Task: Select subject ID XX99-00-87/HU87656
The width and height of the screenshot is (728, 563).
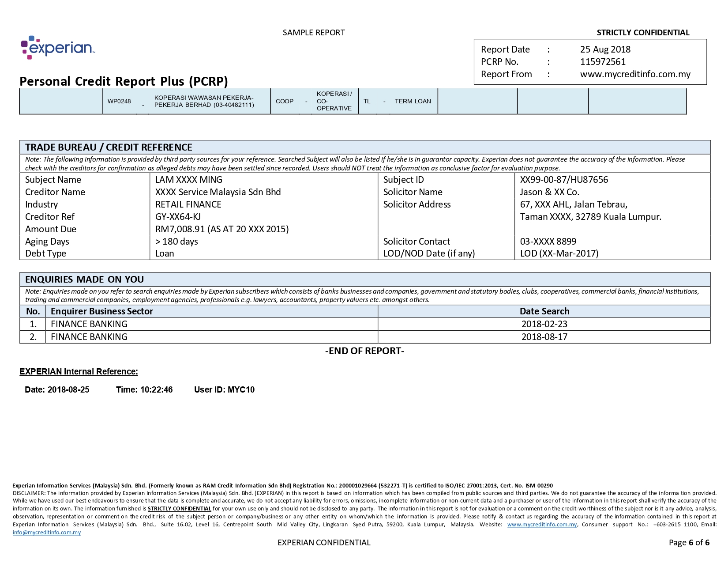Action: pyautogui.click(x=564, y=180)
